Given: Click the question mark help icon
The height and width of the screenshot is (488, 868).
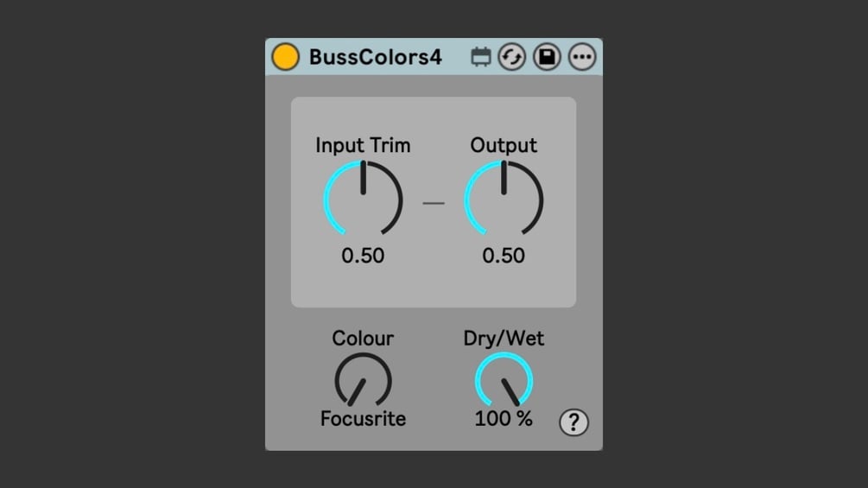Looking at the screenshot, I should point(574,422).
